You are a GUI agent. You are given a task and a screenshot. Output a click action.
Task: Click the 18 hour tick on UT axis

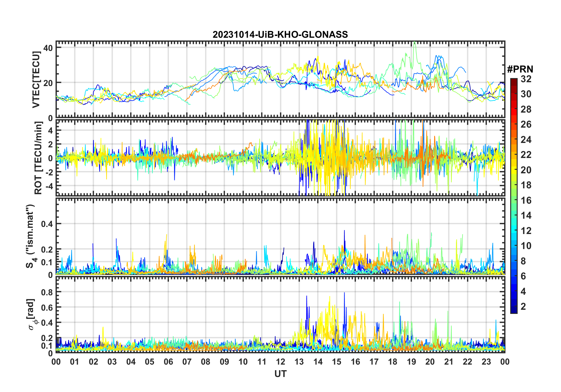click(x=393, y=362)
